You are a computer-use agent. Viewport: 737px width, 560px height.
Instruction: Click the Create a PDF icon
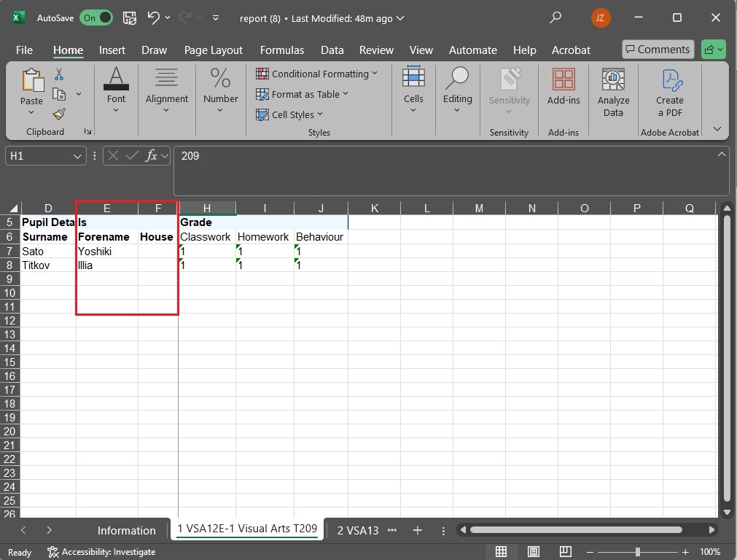[x=669, y=93]
